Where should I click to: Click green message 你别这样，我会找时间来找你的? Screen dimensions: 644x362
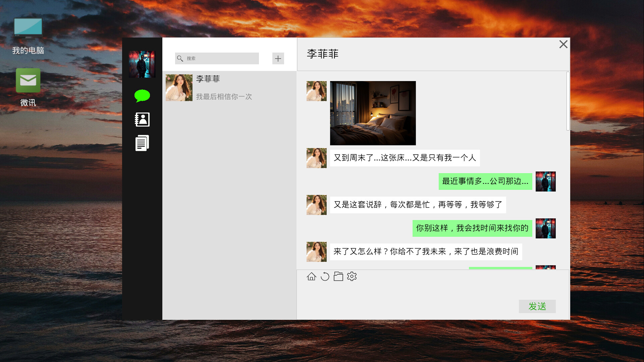472,228
